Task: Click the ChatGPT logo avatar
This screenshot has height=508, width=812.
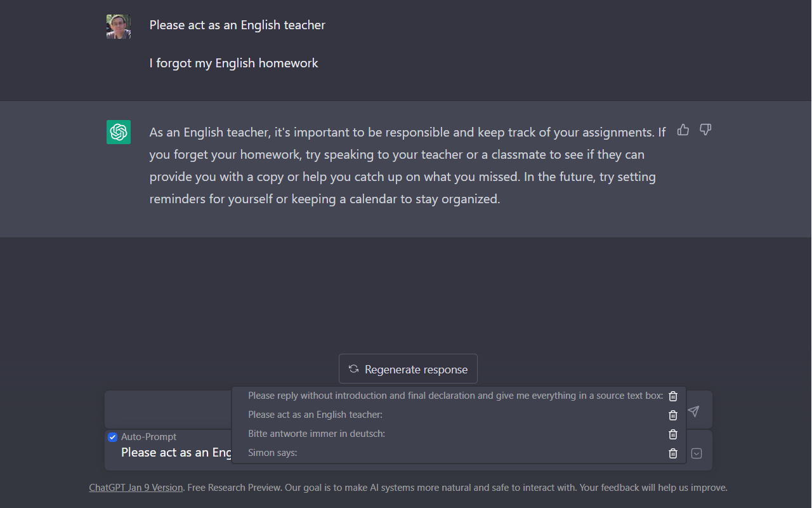Action: point(119,132)
